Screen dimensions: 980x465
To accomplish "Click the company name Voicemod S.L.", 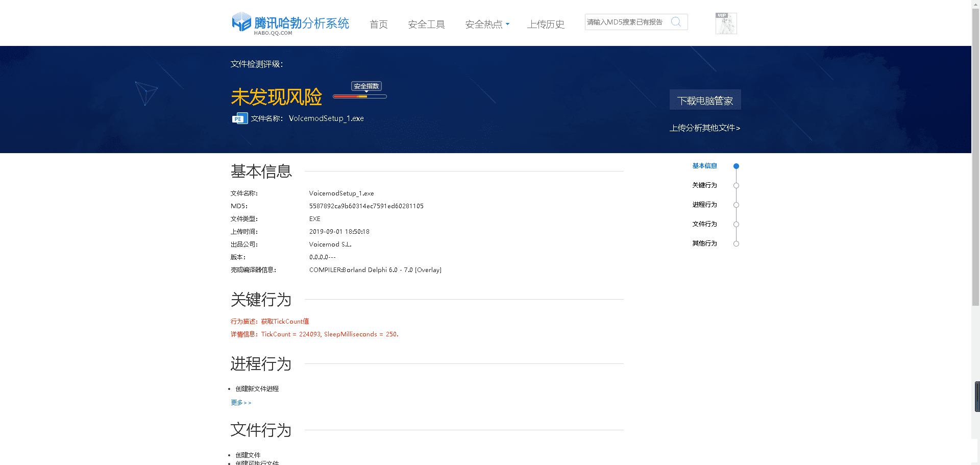I will coord(330,244).
